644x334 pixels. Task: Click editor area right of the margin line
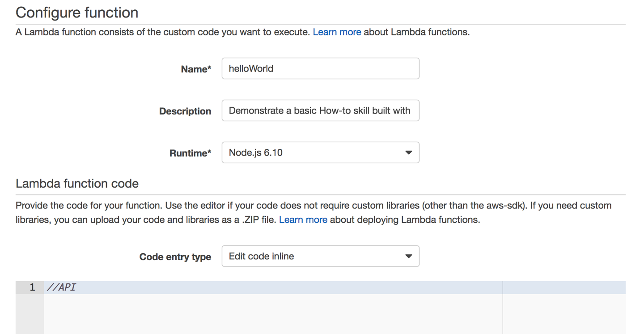pyautogui.click(x=563, y=313)
